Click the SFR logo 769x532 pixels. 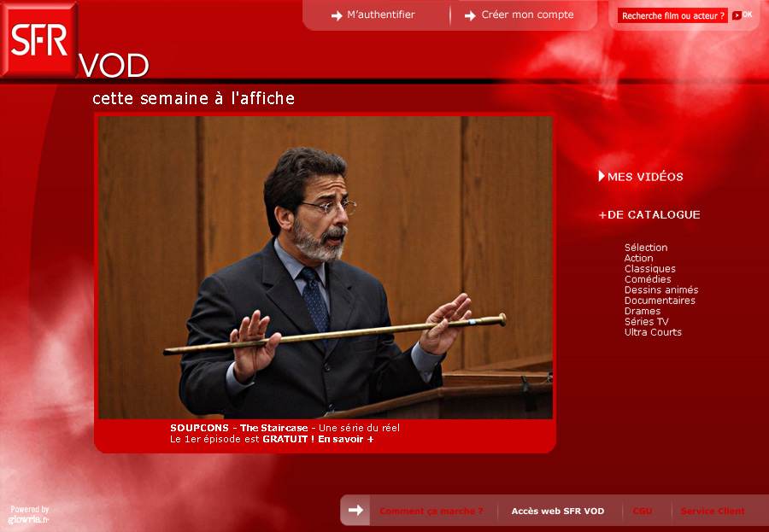(39, 39)
